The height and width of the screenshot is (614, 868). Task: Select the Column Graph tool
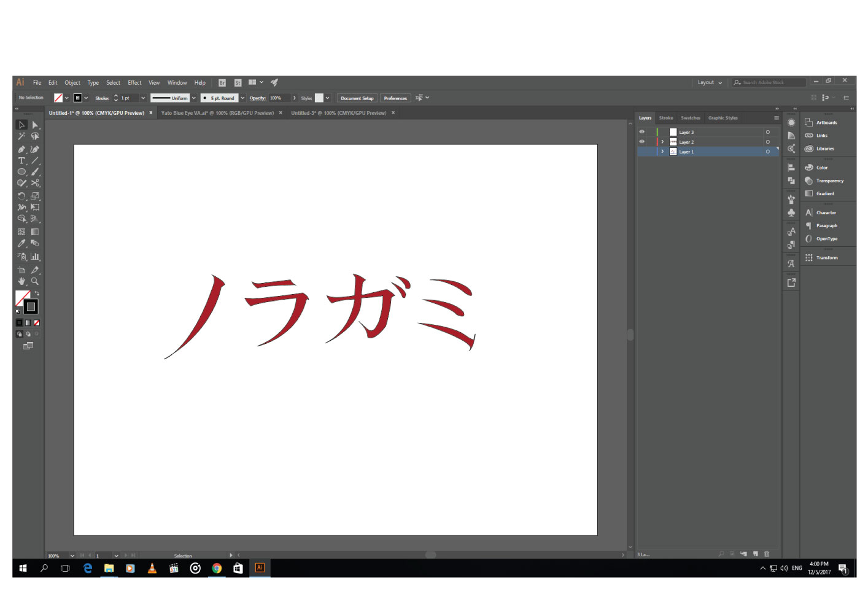click(x=35, y=257)
